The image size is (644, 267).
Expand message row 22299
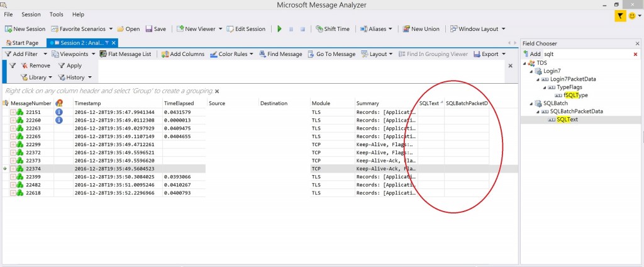click(x=13, y=144)
